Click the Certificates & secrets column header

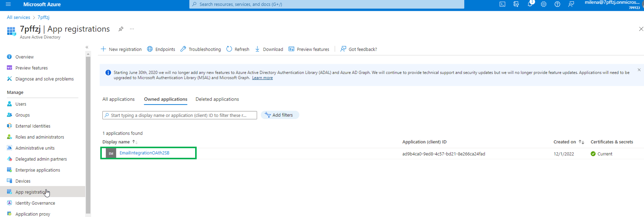pyautogui.click(x=612, y=142)
